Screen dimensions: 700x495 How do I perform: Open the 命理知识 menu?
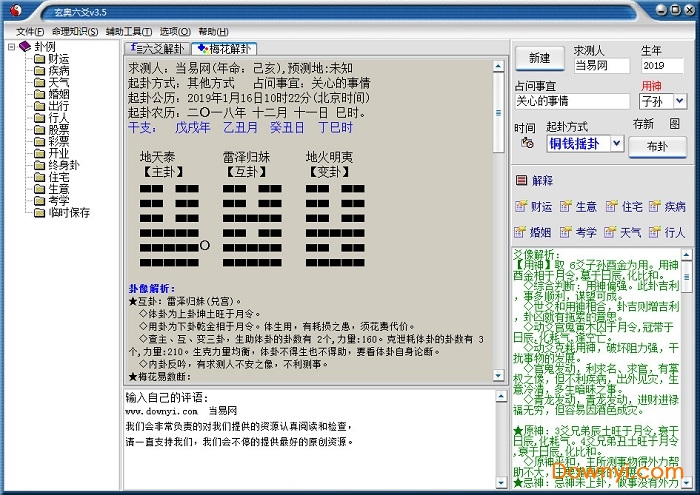click(75, 31)
